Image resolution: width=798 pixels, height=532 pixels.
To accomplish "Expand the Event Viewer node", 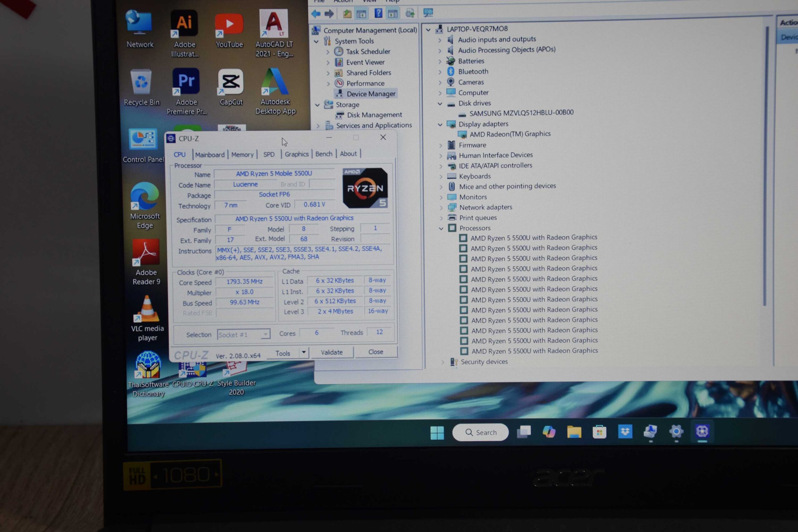I will [328, 63].
